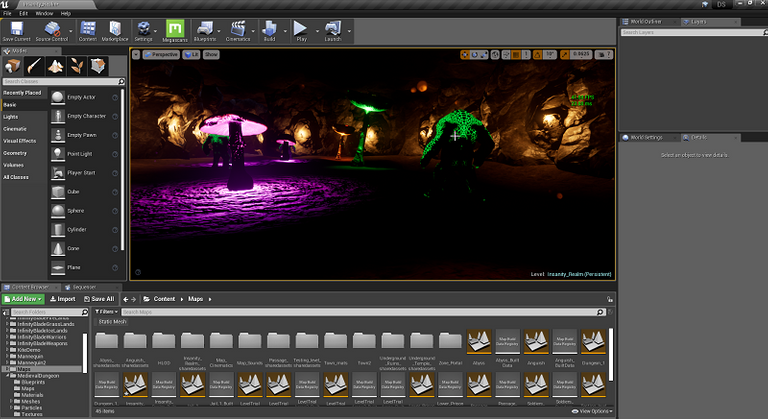
Task: Open the Perspective viewport type dropdown
Action: 161,54
